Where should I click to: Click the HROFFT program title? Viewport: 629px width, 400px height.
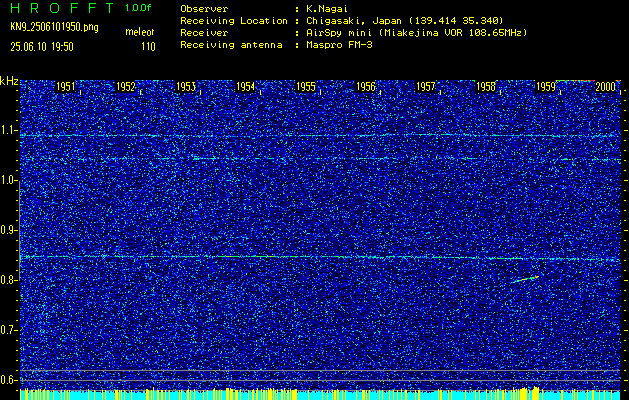coord(63,8)
